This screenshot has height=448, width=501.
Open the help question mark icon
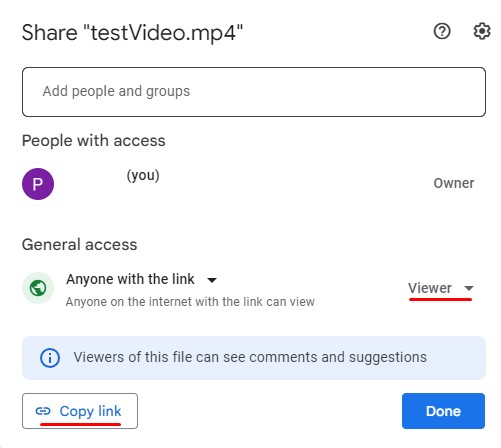(x=442, y=31)
